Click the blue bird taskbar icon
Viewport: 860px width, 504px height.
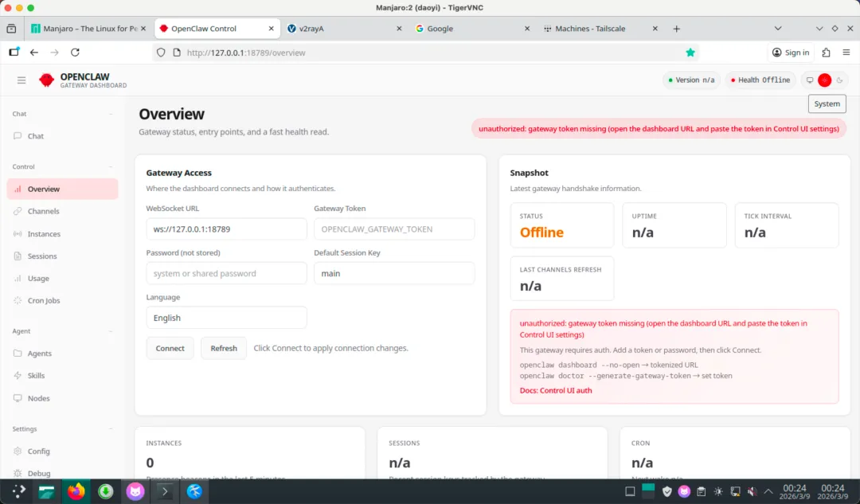coord(194,491)
